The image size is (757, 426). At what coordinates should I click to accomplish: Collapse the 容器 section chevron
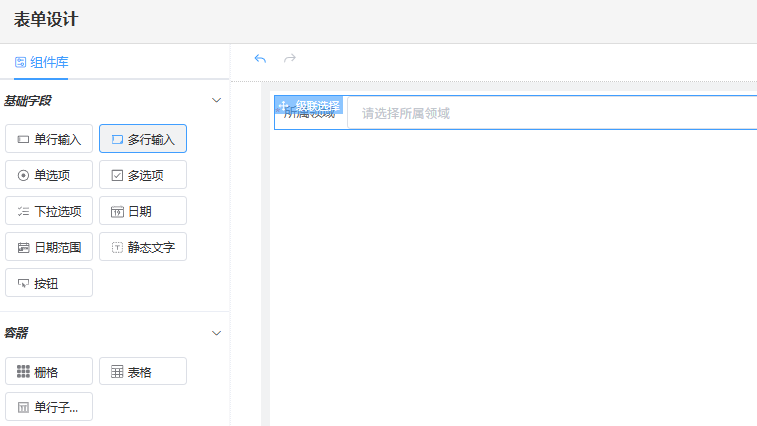click(x=216, y=333)
